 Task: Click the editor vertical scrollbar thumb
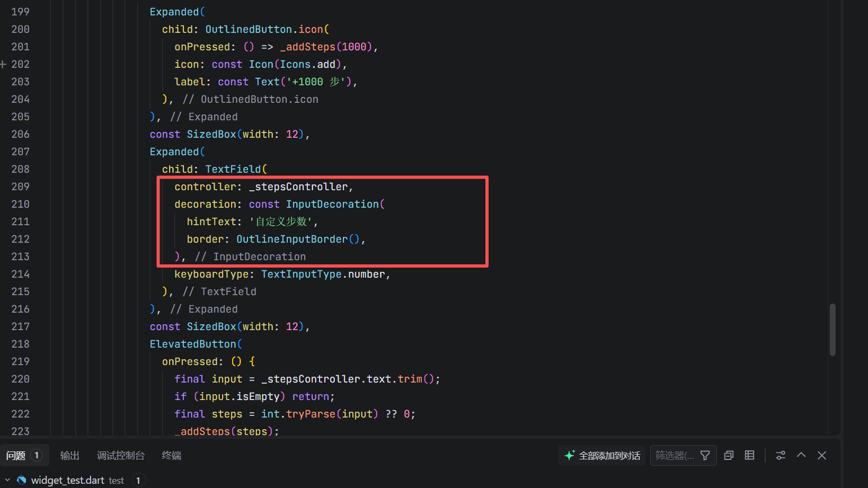pos(832,330)
